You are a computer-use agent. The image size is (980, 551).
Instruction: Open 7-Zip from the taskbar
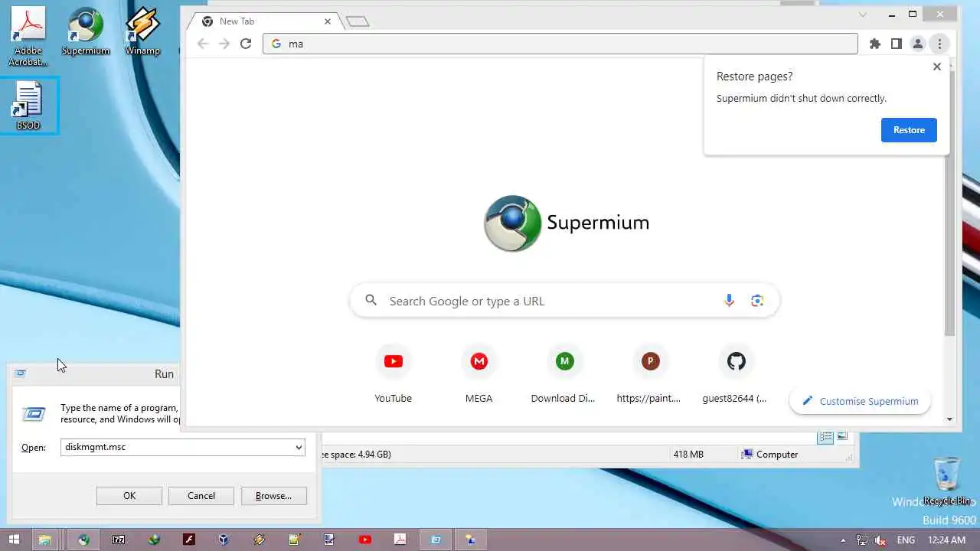[119, 540]
